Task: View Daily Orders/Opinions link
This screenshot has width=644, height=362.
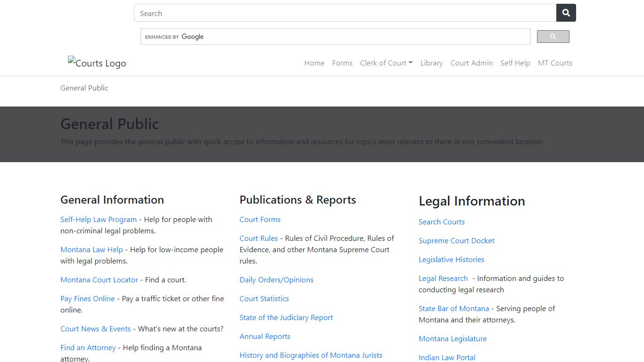Action: point(276,280)
